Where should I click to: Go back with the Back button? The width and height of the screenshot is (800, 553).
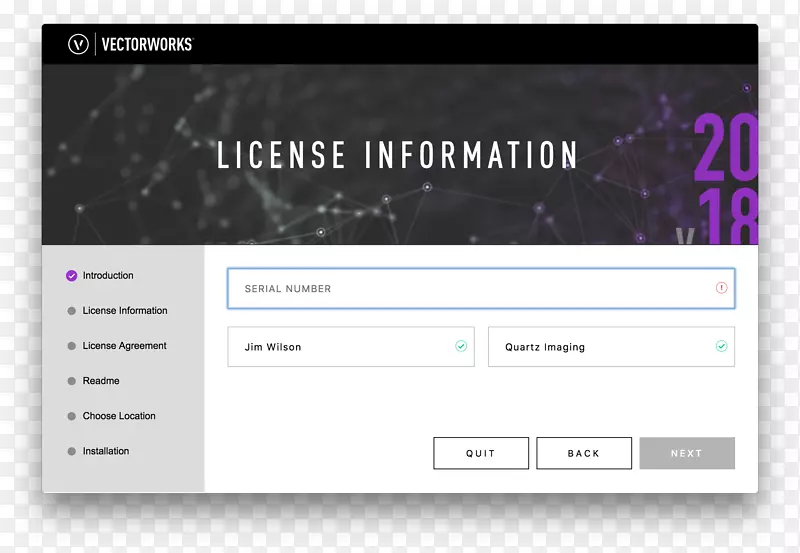(x=584, y=453)
